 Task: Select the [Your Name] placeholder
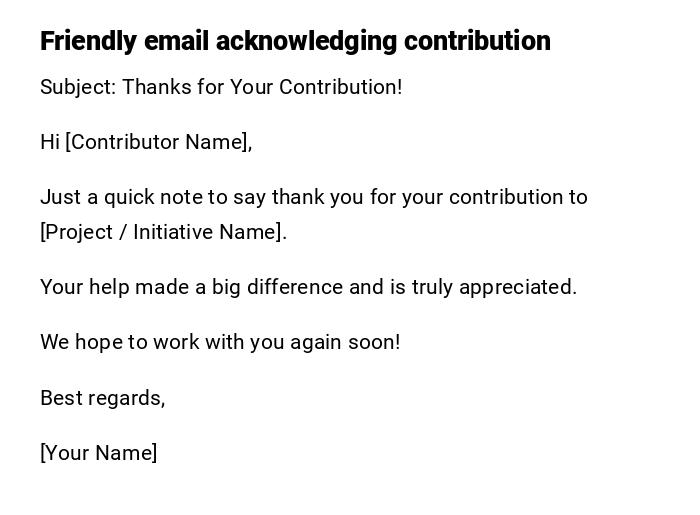98,453
